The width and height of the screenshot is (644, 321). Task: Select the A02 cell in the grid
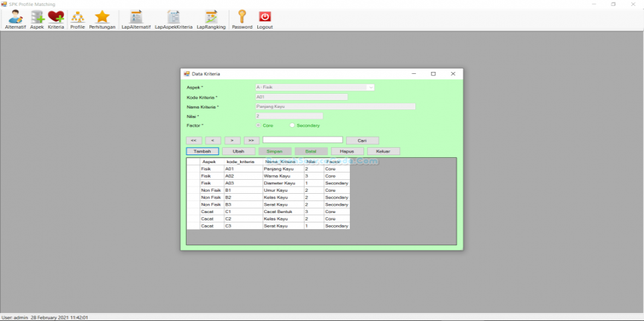point(243,176)
